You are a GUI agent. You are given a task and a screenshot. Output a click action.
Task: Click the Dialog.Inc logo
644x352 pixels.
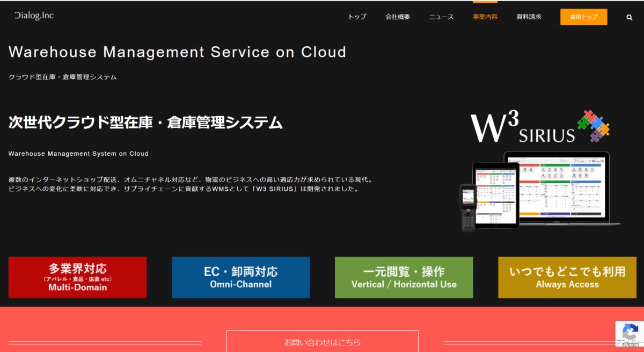click(x=34, y=16)
